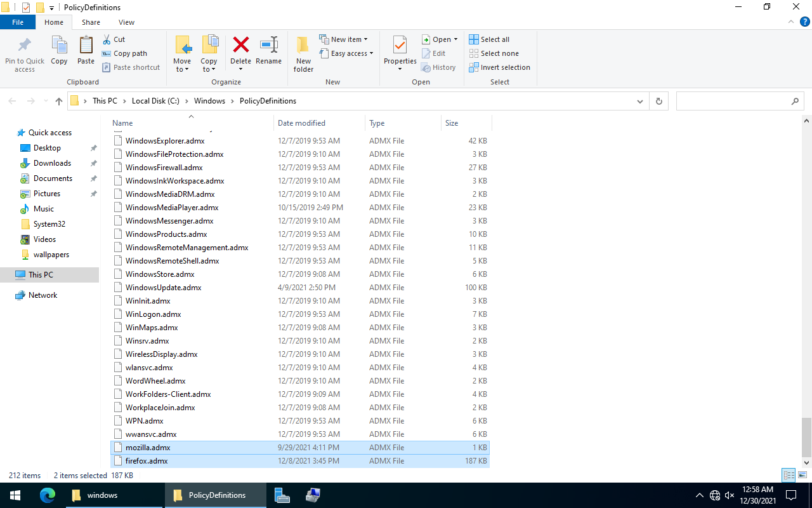Click the Cut scissors icon

tap(107, 39)
